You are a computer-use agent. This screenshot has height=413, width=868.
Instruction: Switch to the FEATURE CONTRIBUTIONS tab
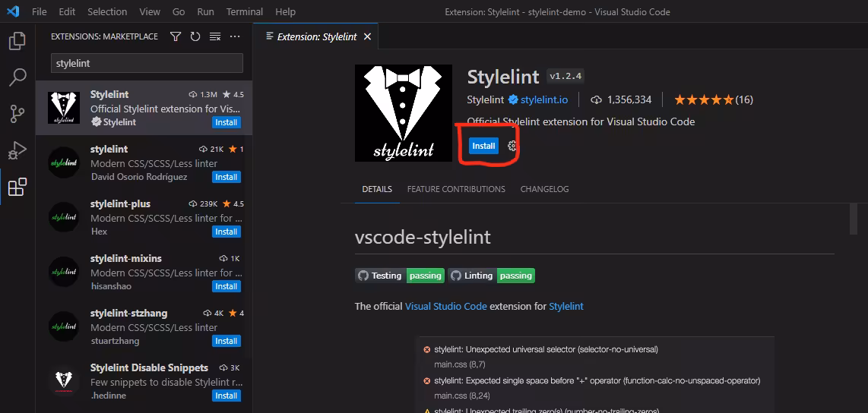456,189
